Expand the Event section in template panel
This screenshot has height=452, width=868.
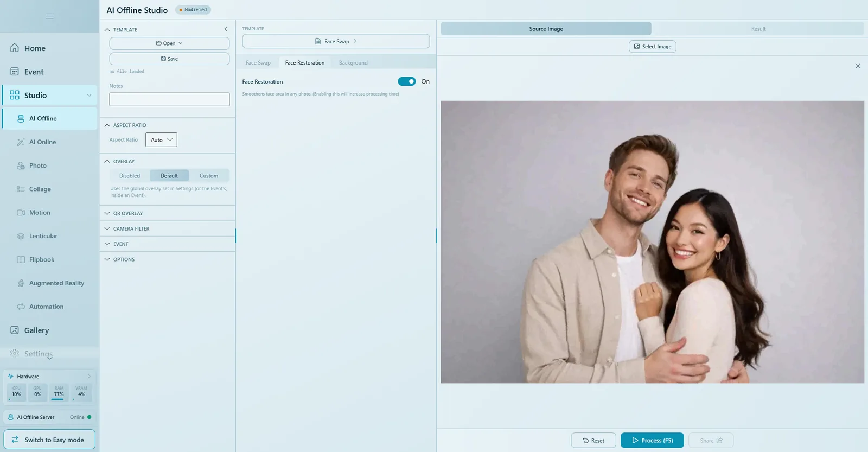coord(167,244)
